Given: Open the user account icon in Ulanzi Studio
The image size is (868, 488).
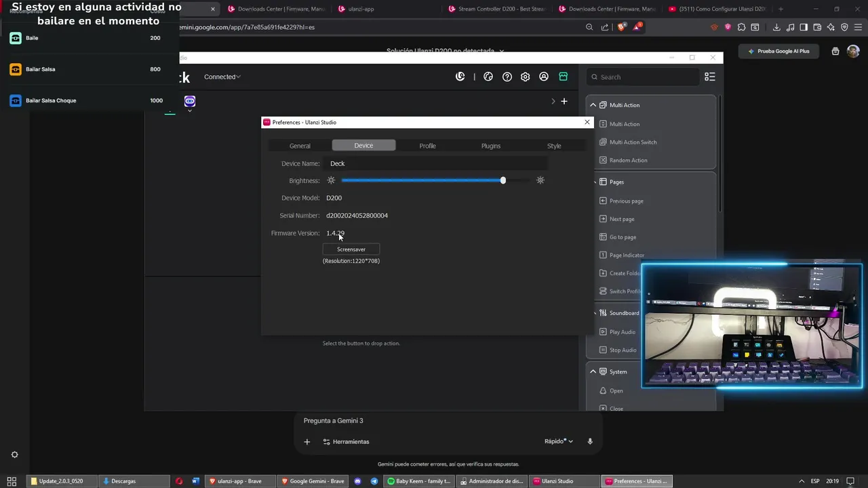Looking at the screenshot, I should (x=544, y=77).
